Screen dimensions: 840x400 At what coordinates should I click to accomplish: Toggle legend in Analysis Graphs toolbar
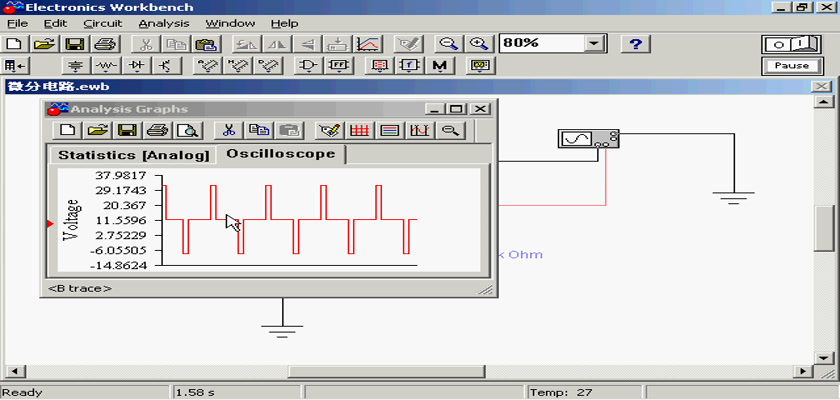click(x=389, y=130)
